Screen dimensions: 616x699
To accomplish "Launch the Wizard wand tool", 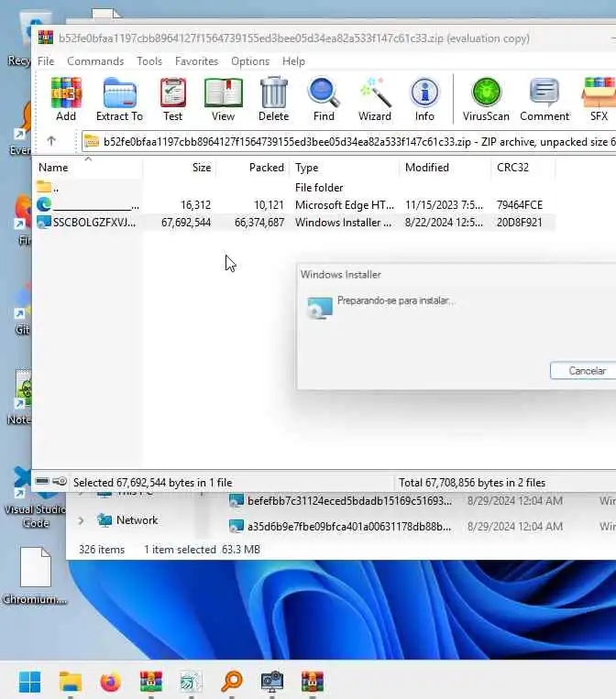I will click(x=375, y=99).
